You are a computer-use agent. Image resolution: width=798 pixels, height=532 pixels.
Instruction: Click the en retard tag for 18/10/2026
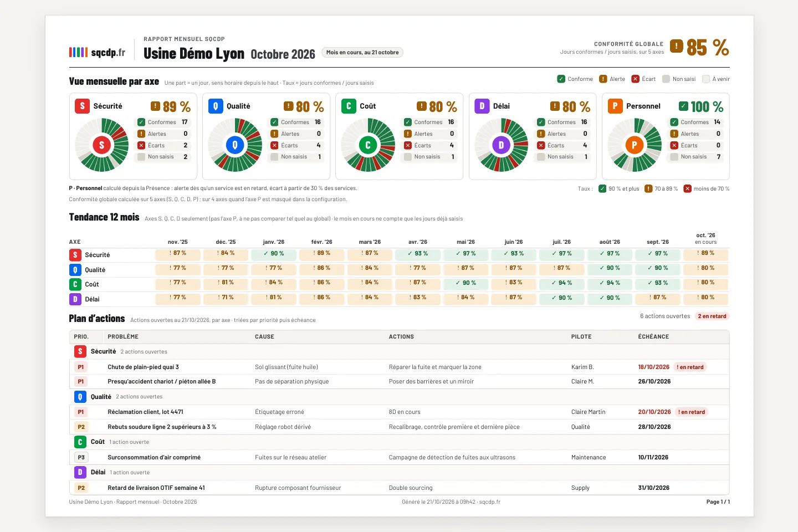pos(690,367)
